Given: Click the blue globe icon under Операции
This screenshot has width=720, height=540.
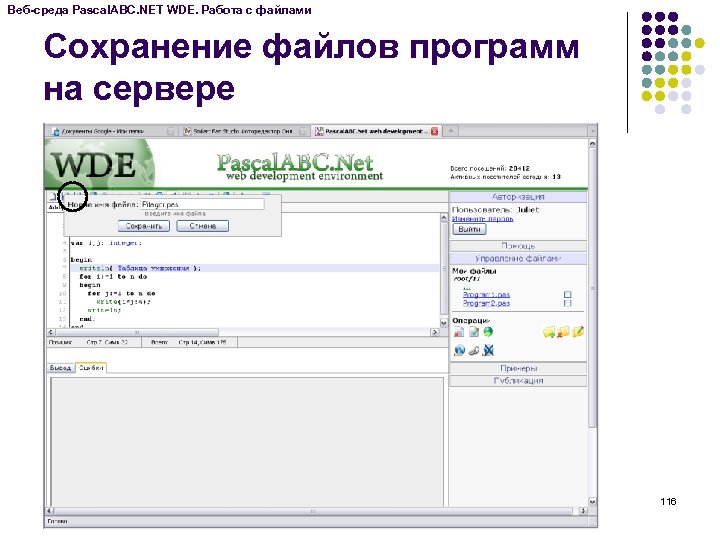Looking at the screenshot, I should click(x=459, y=350).
